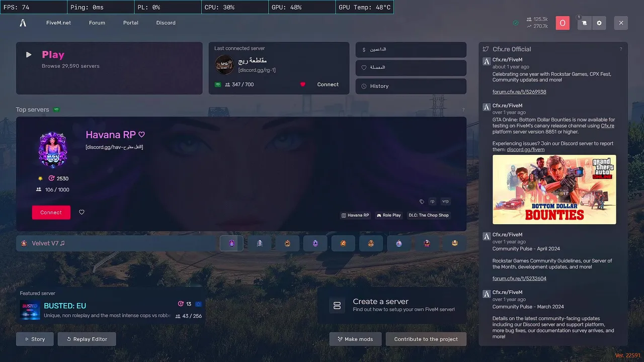Click the pink Play heading
644x362 pixels.
[53, 55]
